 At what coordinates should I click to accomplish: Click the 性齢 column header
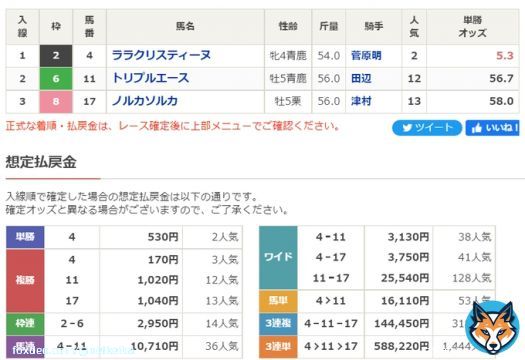pos(288,26)
